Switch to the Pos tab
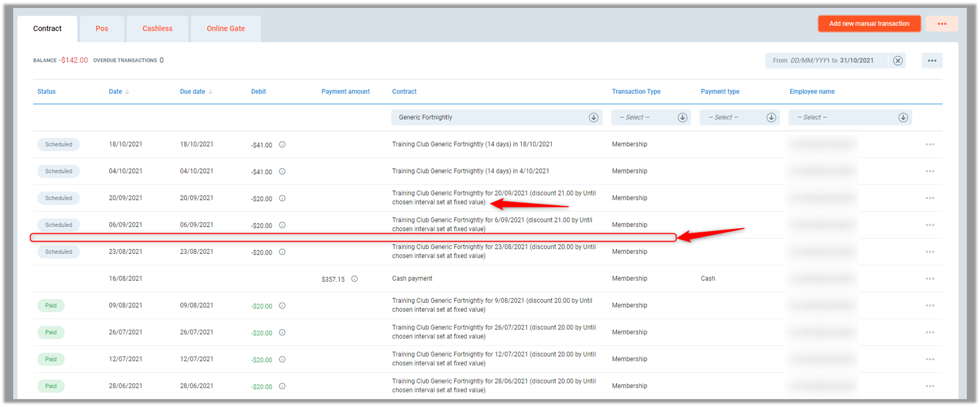980x407 pixels. pos(102,28)
